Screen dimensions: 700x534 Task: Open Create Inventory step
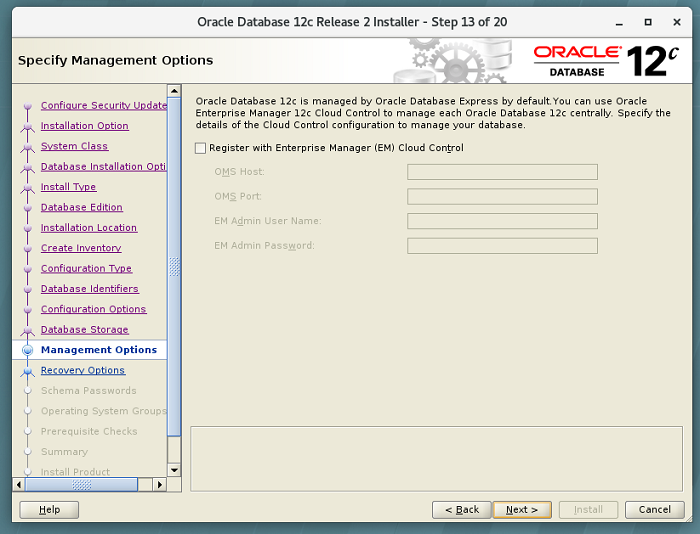pos(81,248)
